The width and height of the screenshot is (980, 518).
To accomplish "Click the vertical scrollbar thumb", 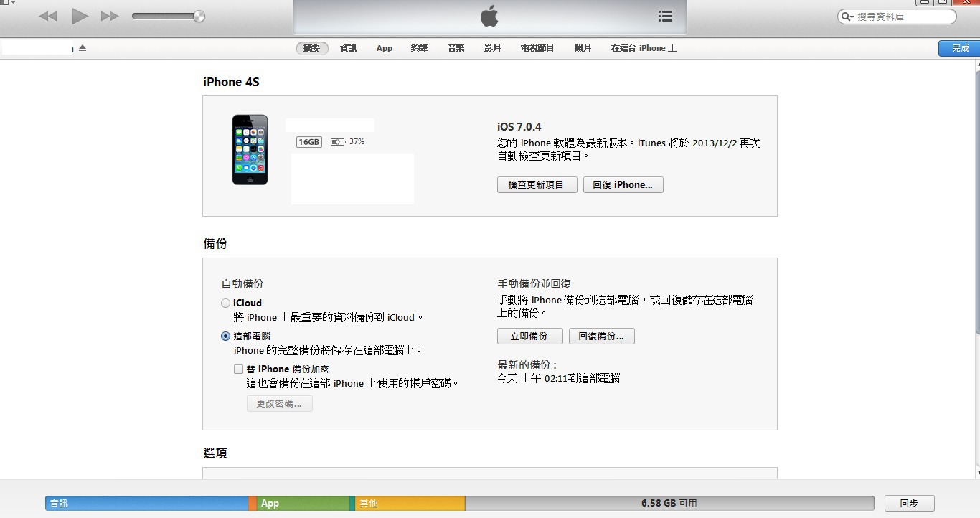I will (x=977, y=201).
